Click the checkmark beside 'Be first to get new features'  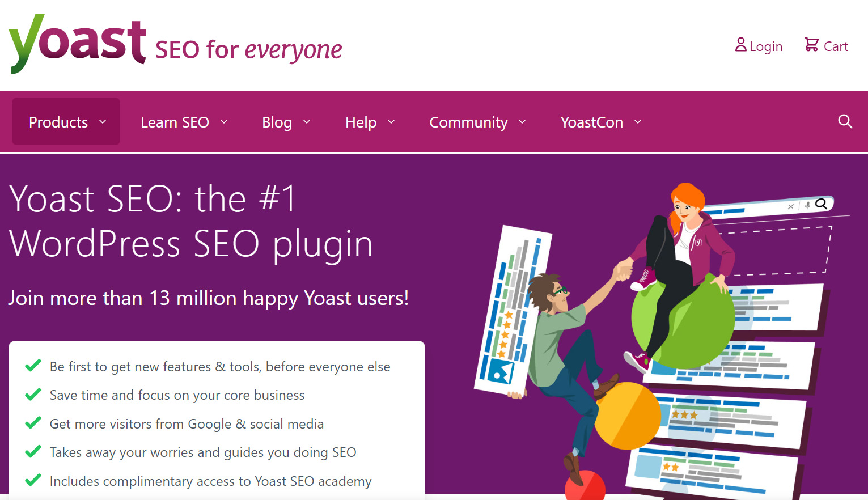(33, 366)
